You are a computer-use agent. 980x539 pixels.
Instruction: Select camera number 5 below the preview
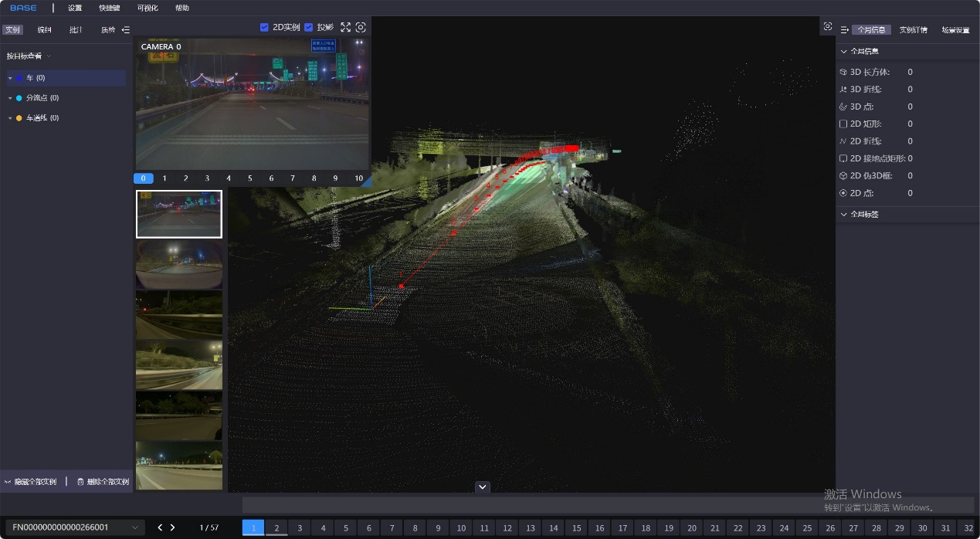coord(250,178)
